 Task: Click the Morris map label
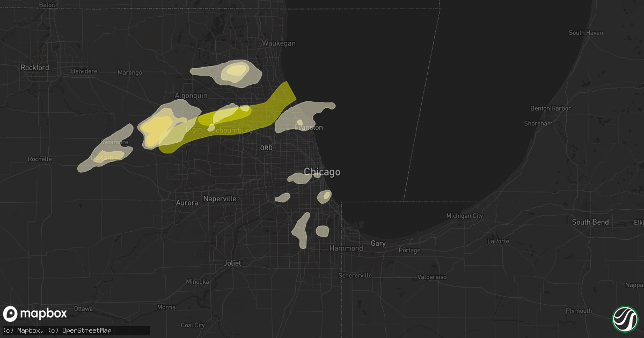point(166,307)
